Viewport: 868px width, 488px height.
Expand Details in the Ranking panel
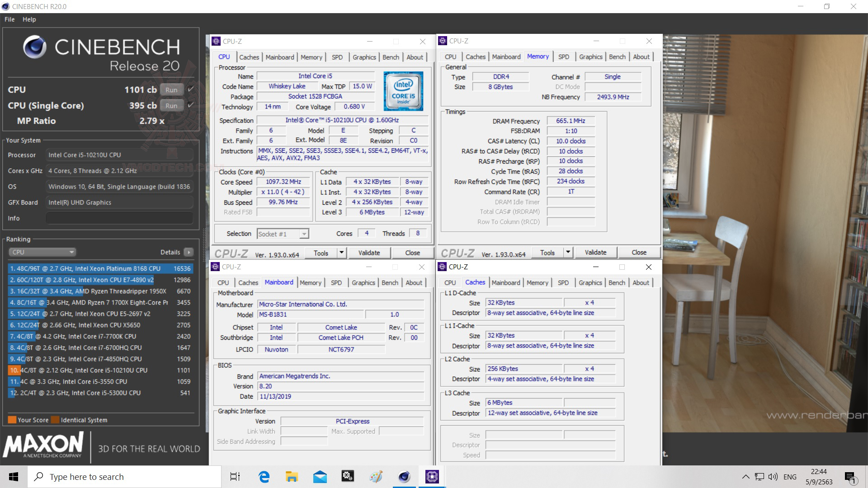click(189, 252)
